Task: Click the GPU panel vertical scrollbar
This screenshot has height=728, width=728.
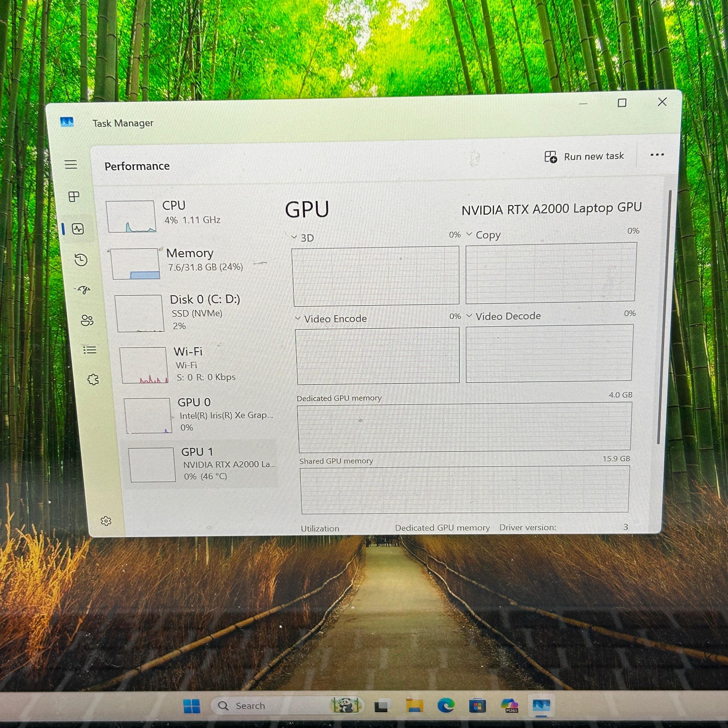Action: pos(665,316)
